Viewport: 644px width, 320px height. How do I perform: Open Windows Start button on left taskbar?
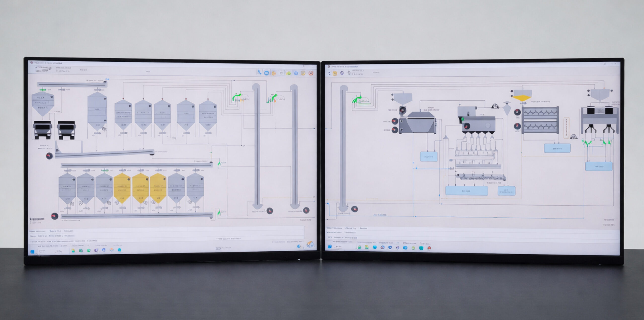(32, 252)
